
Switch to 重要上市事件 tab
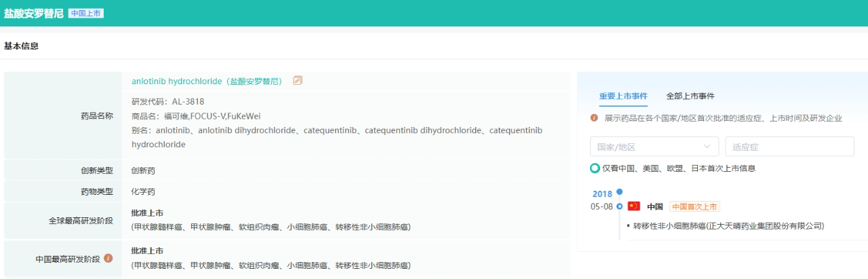623,96
